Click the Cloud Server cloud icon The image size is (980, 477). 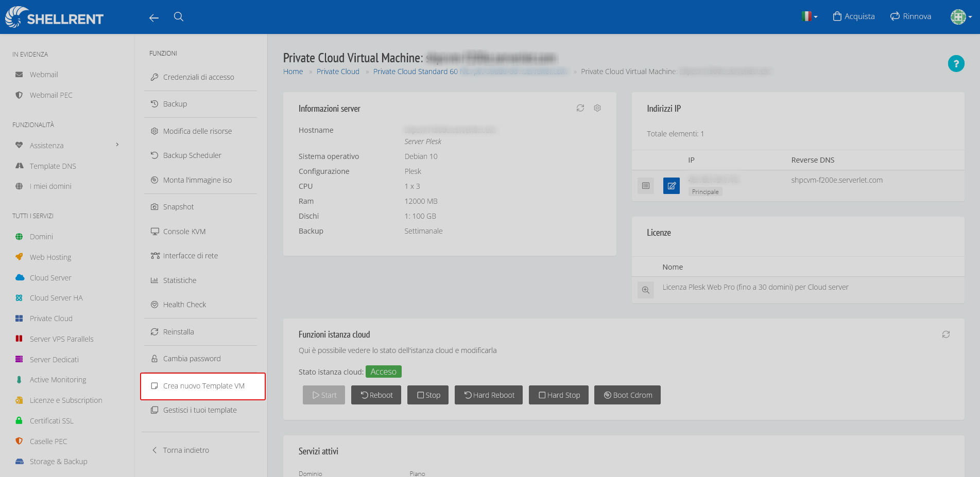(x=20, y=277)
